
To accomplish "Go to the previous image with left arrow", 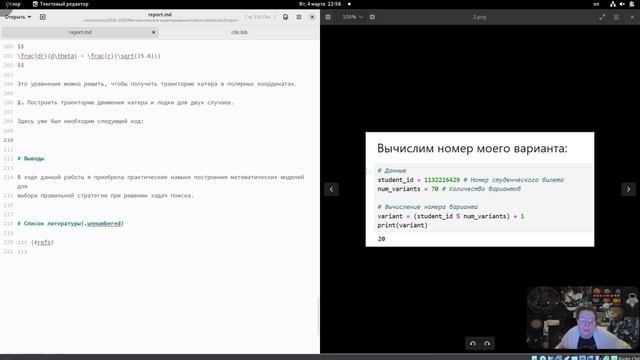I will coord(331,189).
